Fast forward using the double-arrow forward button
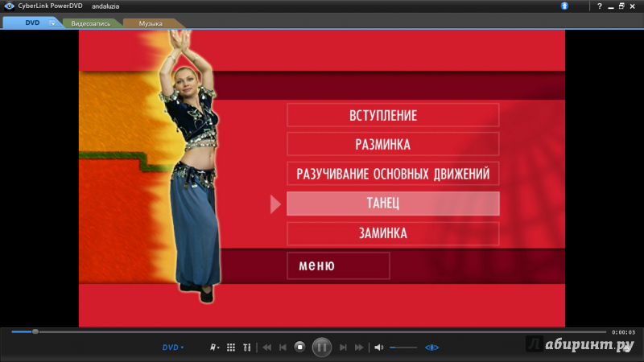The height and width of the screenshot is (362, 644). tap(359, 348)
